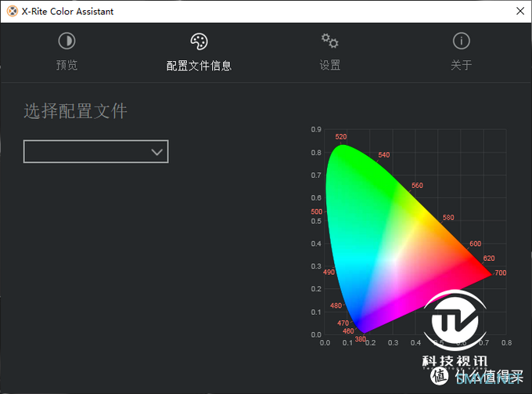
Task: Switch to the 预览 tab label
Action: point(66,65)
